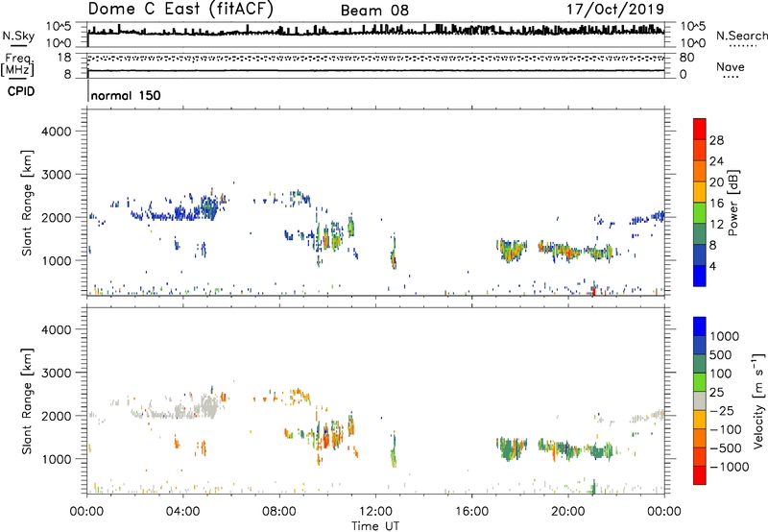Click the "28" label on the power color bar
The height and width of the screenshot is (532, 768).
click(x=716, y=140)
